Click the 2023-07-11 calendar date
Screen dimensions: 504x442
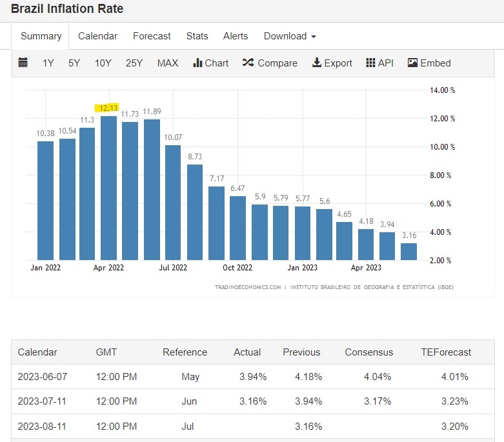[x=42, y=401]
